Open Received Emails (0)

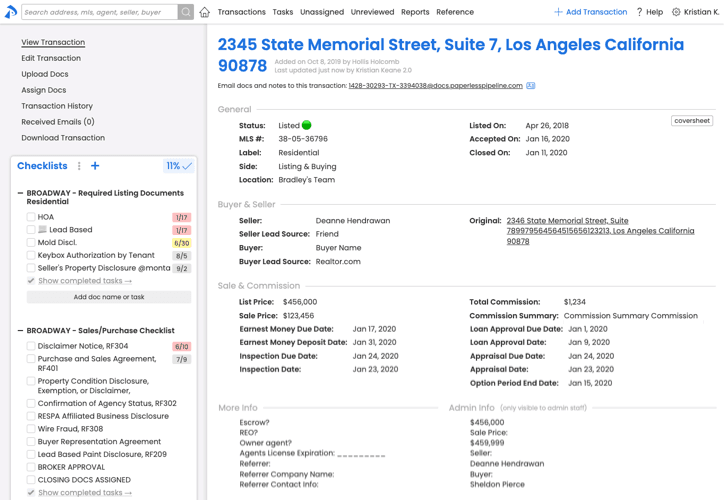58,122
